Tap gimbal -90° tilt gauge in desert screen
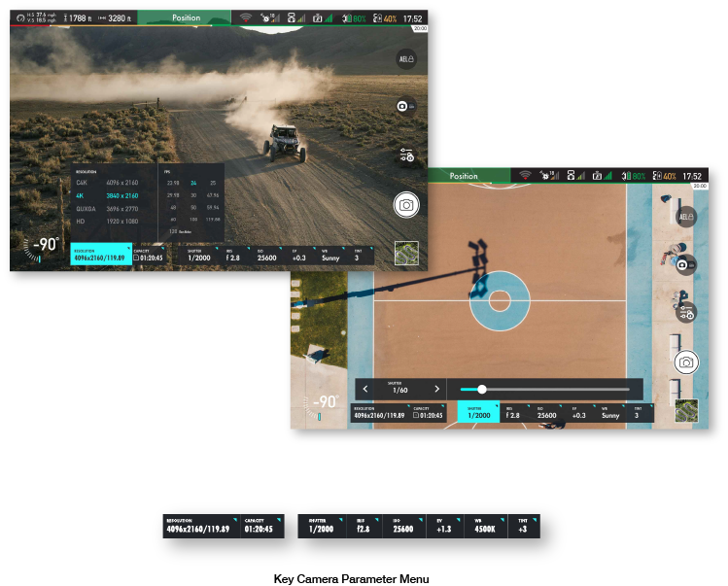Image resolution: width=728 pixels, height=586 pixels. click(x=41, y=249)
